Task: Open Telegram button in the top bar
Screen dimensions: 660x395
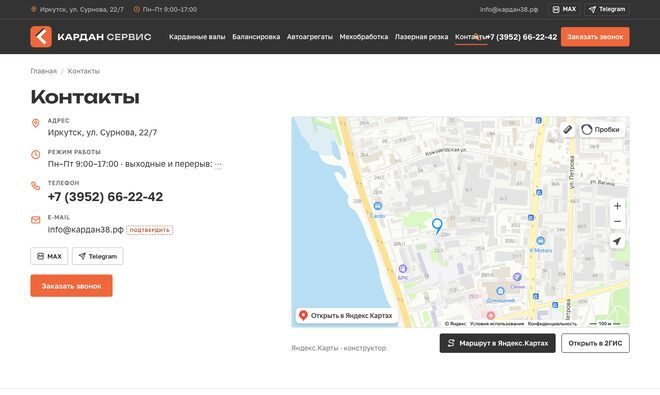Action: [x=607, y=9]
